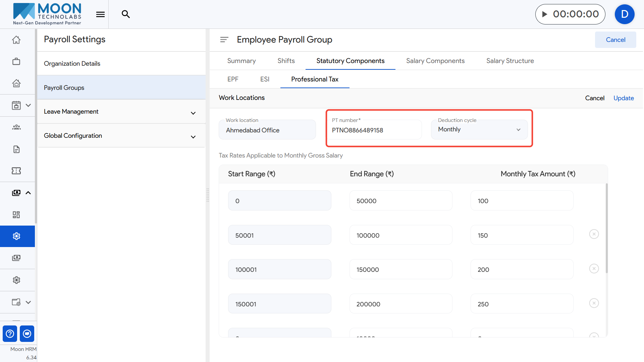Click the ticket icon in sidebar
Screen dimensions: 644x362
click(16, 171)
